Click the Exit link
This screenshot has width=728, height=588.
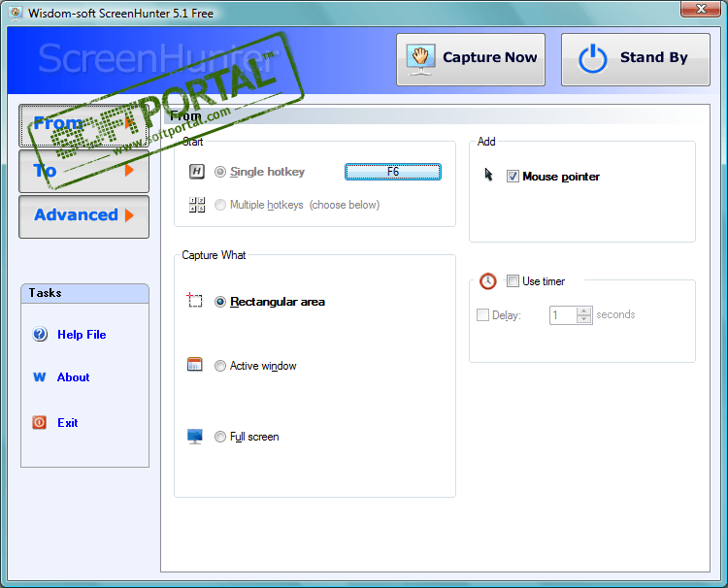68,423
